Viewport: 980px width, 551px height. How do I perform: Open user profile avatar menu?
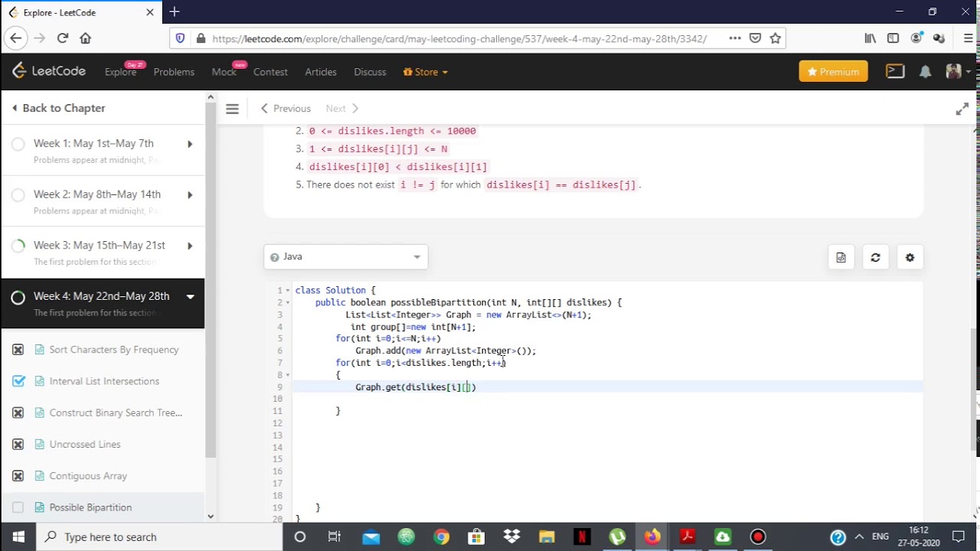[x=957, y=71]
